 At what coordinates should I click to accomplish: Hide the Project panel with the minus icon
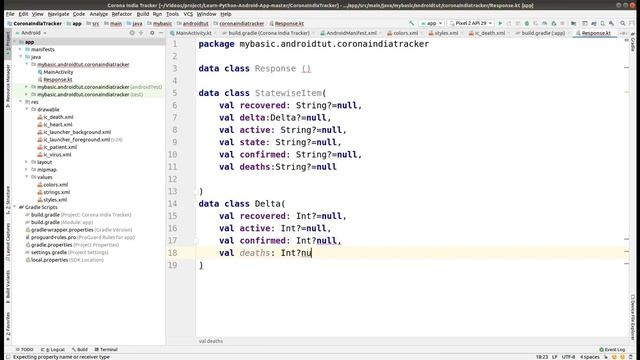pos(161,33)
